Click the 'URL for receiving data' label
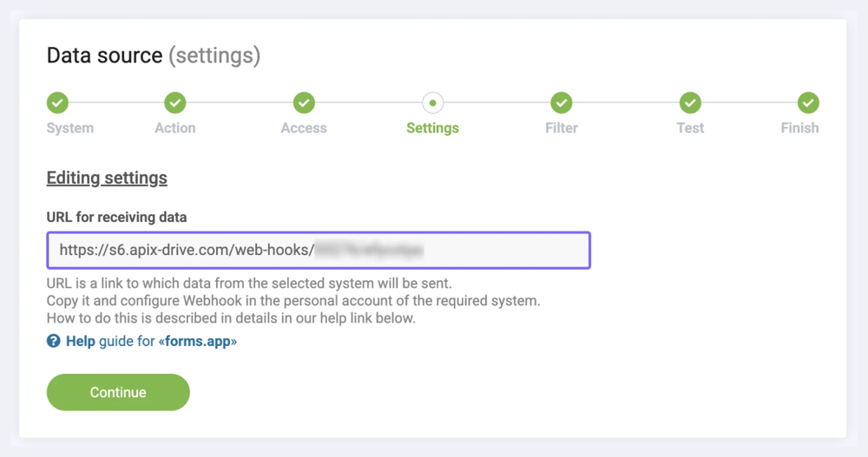Screen dimensions: 868x457 pyautogui.click(x=116, y=217)
